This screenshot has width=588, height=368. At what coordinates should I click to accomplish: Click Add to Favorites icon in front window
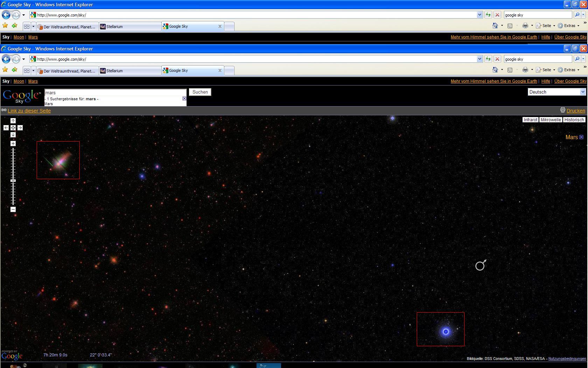[14, 70]
